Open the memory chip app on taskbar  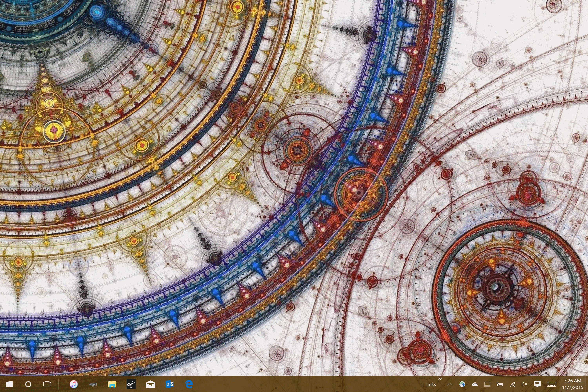[x=93, y=384]
